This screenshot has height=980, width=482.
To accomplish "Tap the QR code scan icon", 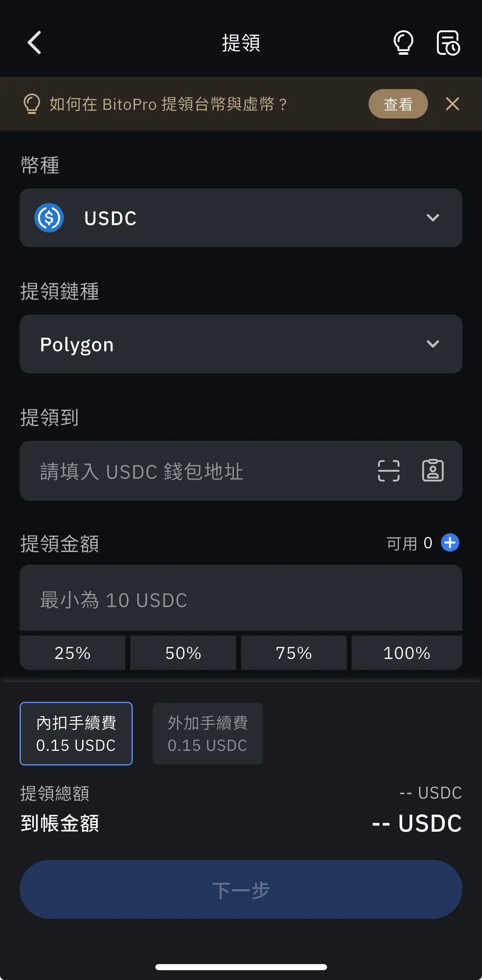I will (388, 471).
